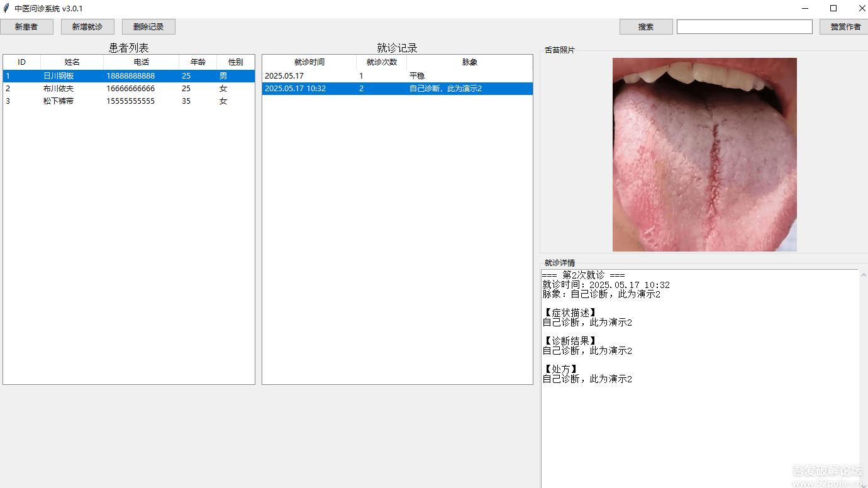Click the 搜索 button
This screenshot has width=868, height=488.
coord(645,26)
